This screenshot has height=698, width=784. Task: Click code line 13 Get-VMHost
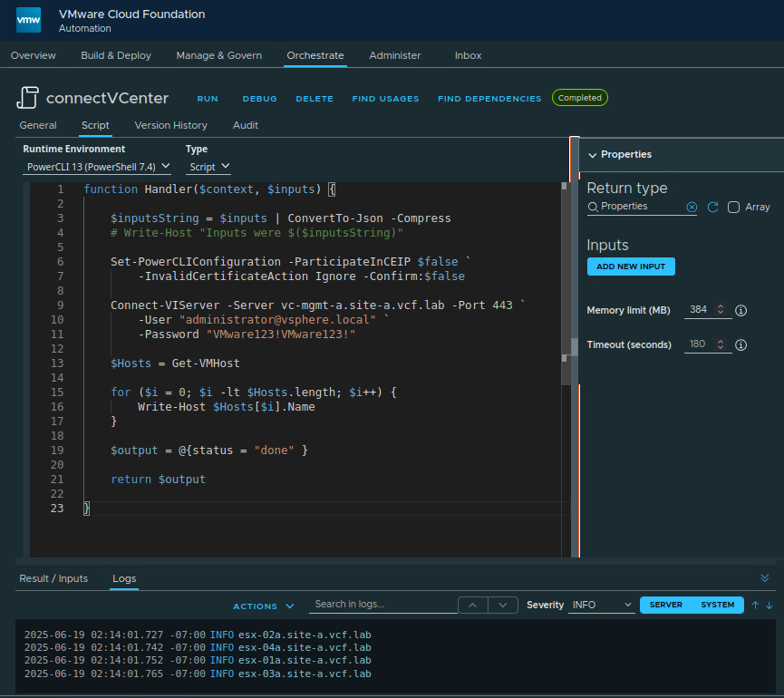[x=175, y=364]
